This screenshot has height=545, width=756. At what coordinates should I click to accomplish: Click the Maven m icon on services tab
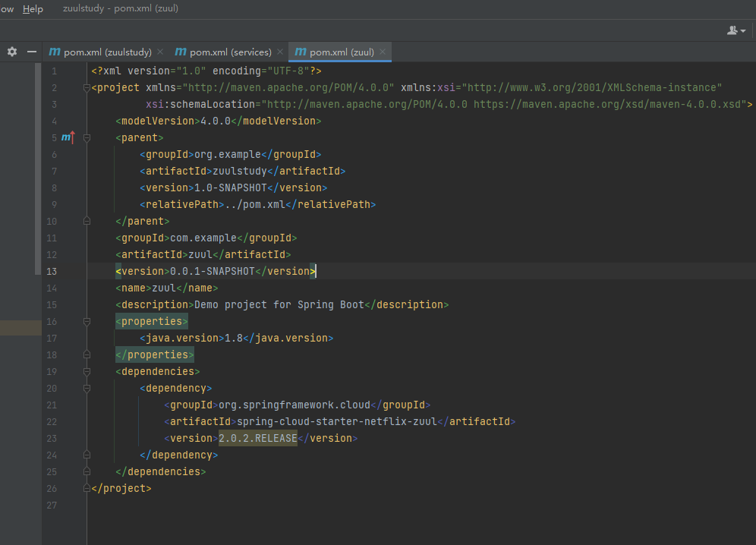(181, 52)
